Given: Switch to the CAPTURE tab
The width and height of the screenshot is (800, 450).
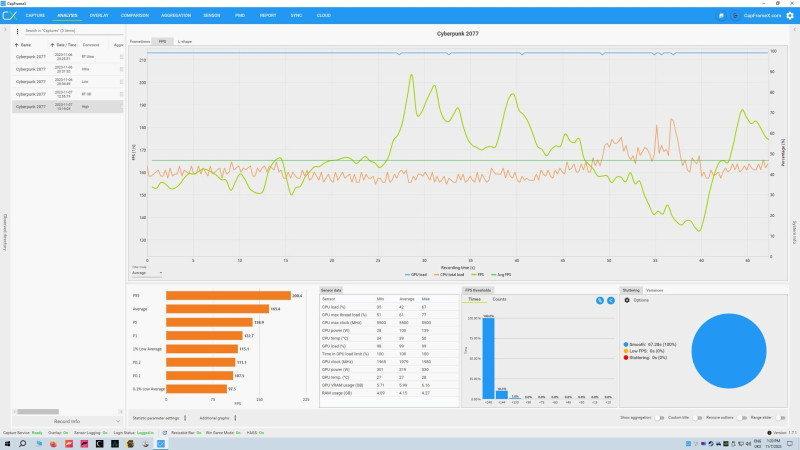Looking at the screenshot, I should (x=35, y=16).
